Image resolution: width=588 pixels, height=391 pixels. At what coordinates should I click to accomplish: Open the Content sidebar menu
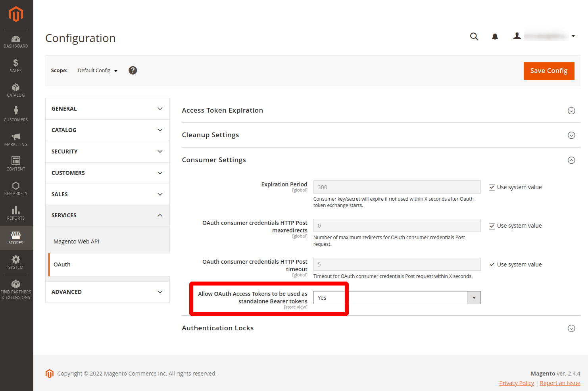tap(16, 164)
